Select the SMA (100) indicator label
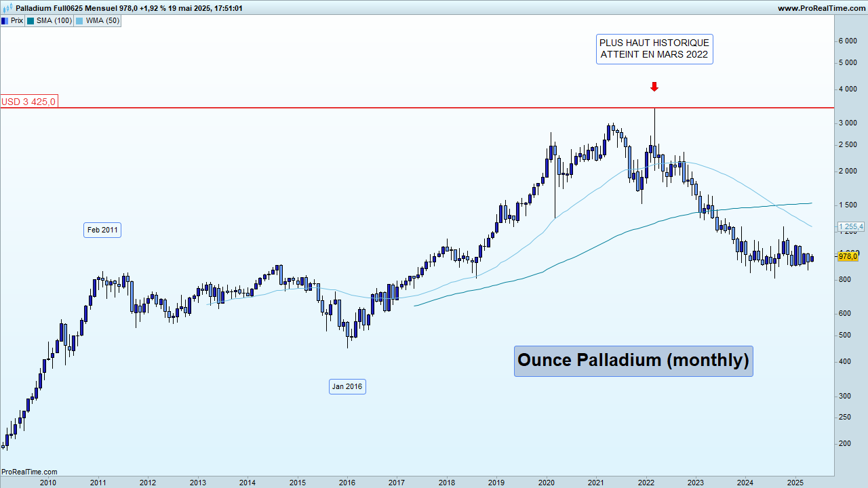 (x=54, y=20)
